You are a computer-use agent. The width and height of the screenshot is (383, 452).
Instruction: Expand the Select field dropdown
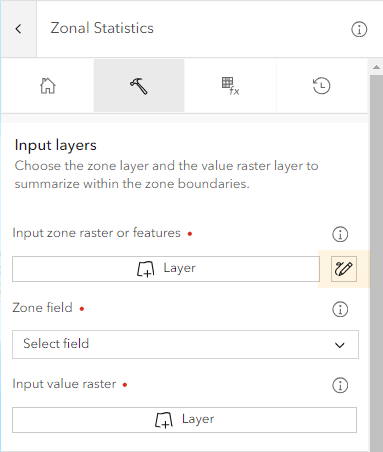tap(185, 344)
